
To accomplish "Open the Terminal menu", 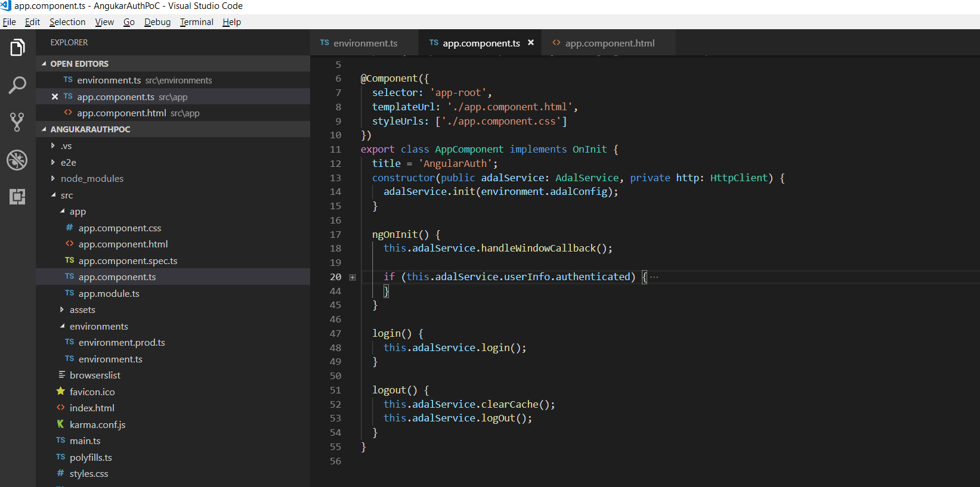I will 196,22.
